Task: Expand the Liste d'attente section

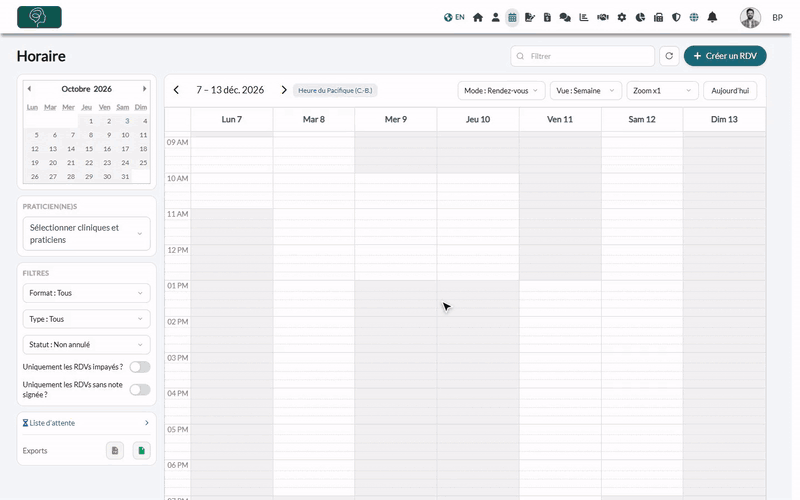Action: (x=86, y=423)
